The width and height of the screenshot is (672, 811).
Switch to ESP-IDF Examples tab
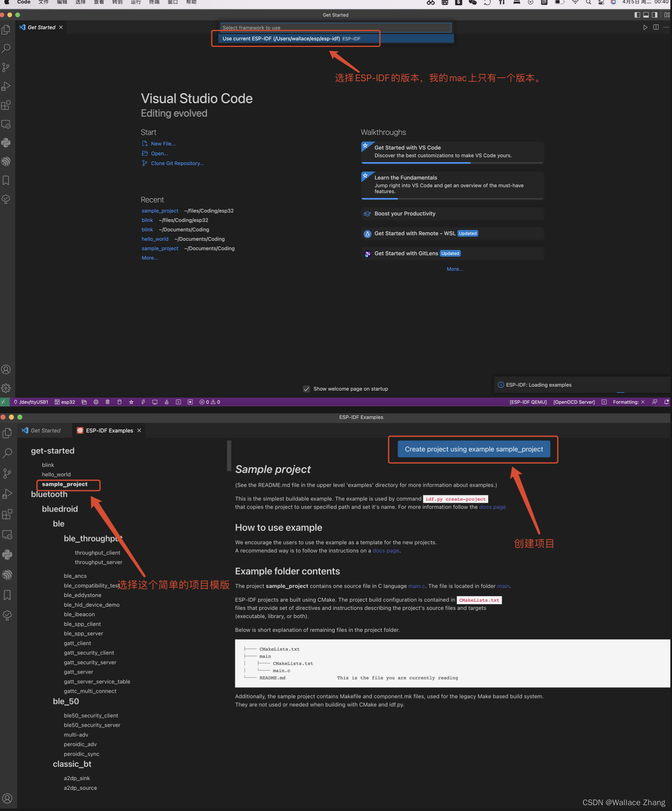pyautogui.click(x=109, y=430)
